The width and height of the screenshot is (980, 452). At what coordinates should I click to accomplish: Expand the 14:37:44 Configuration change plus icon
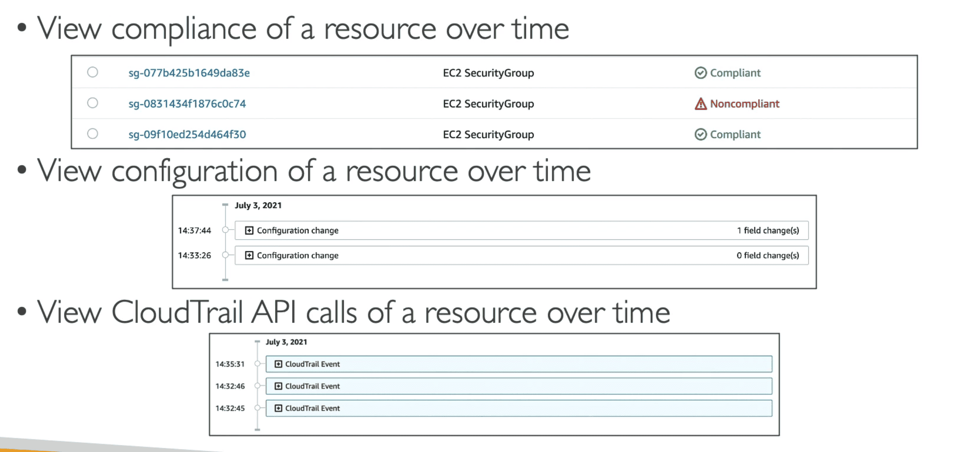coord(249,230)
